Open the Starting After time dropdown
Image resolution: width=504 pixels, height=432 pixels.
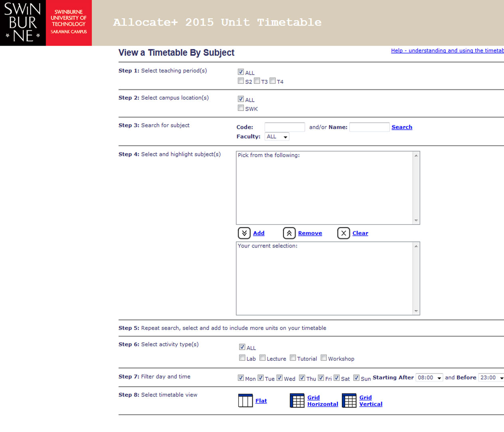coord(429,378)
